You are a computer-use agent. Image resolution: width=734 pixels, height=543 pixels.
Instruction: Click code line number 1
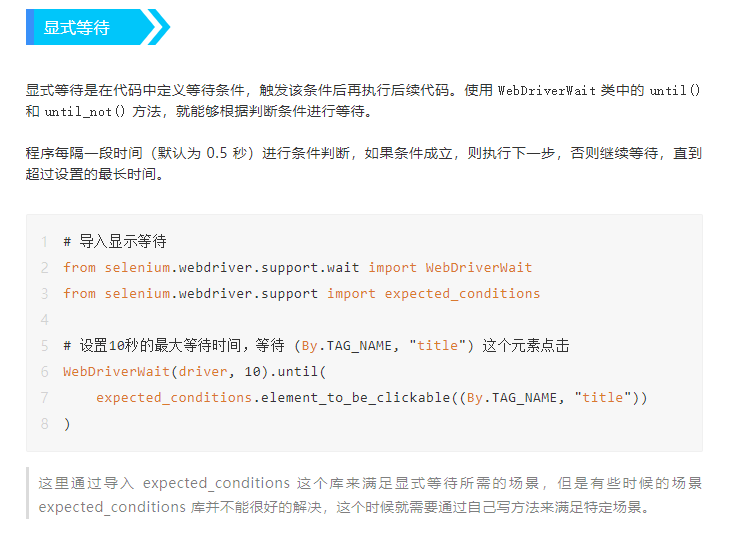(44, 242)
